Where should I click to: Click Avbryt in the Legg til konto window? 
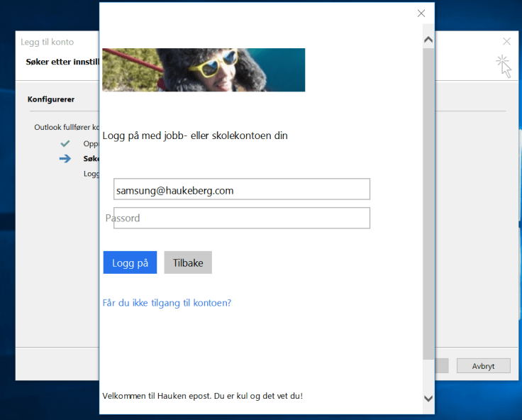[484, 366]
